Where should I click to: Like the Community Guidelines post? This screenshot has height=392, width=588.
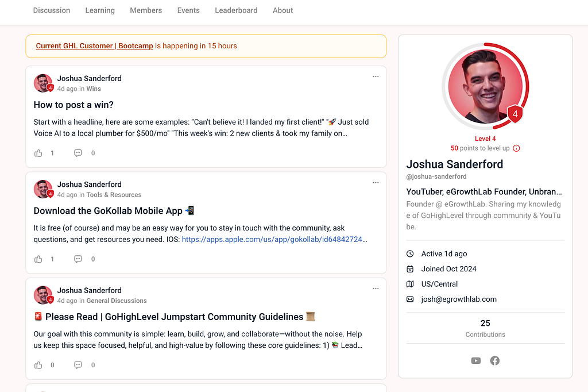38,365
